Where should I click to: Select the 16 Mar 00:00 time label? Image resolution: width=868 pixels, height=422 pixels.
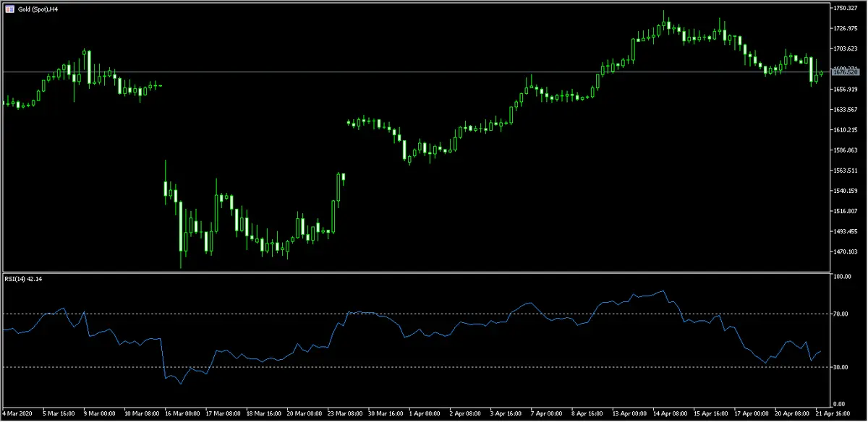point(181,415)
